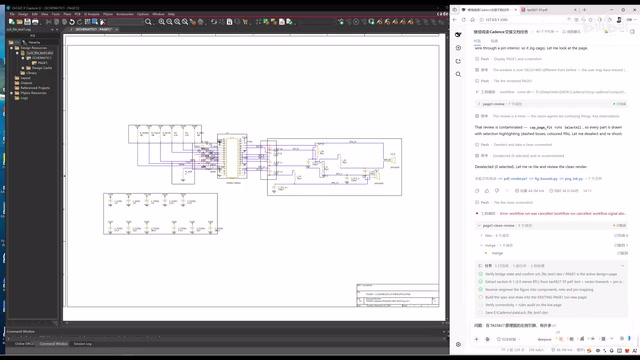Click the document with green check icon
This screenshot has width=640, height=360.
click(289, 22)
